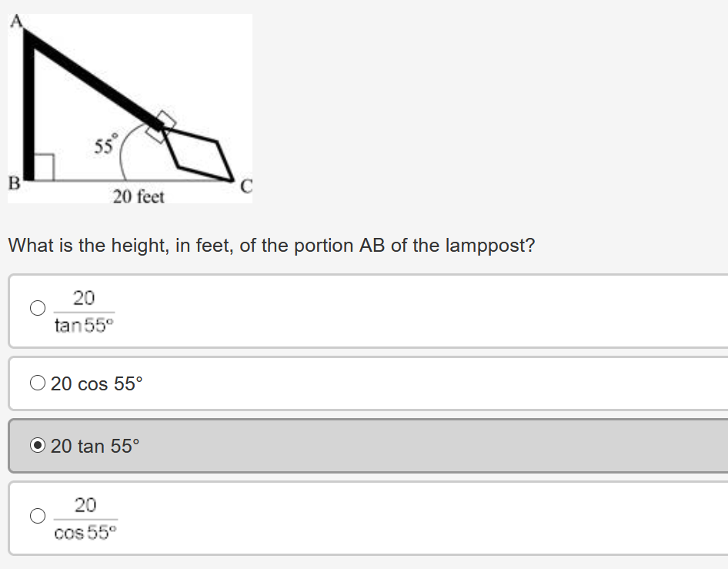
Task: Click the 20/cos55° fraction expression
Action: coord(85,518)
